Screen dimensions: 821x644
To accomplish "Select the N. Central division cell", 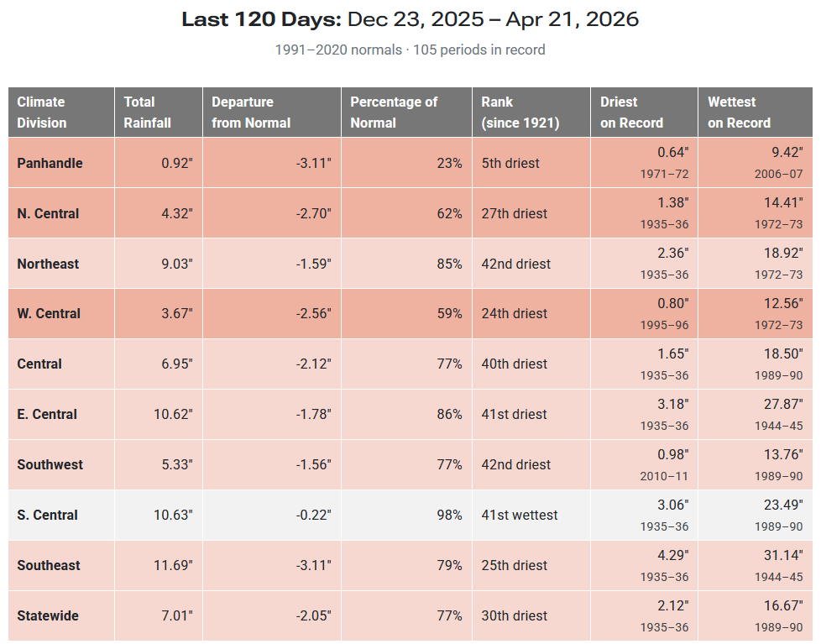I will click(x=48, y=213).
